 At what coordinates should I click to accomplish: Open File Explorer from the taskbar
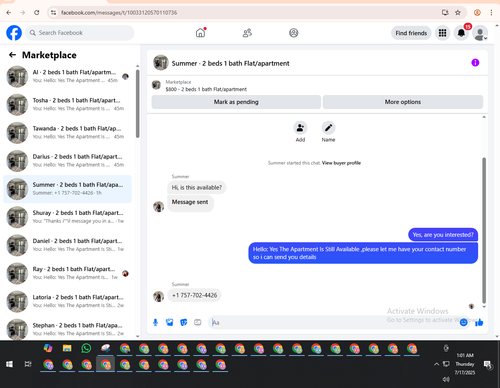point(67,349)
